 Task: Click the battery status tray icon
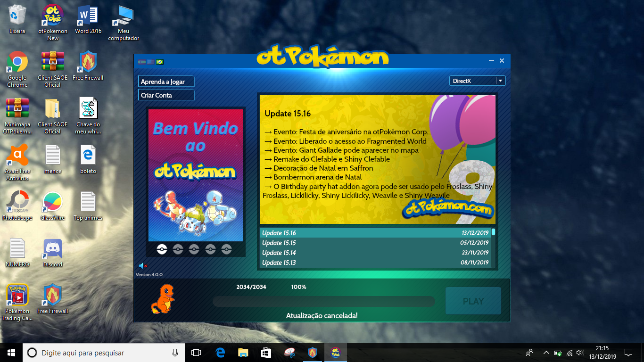pos(558,353)
